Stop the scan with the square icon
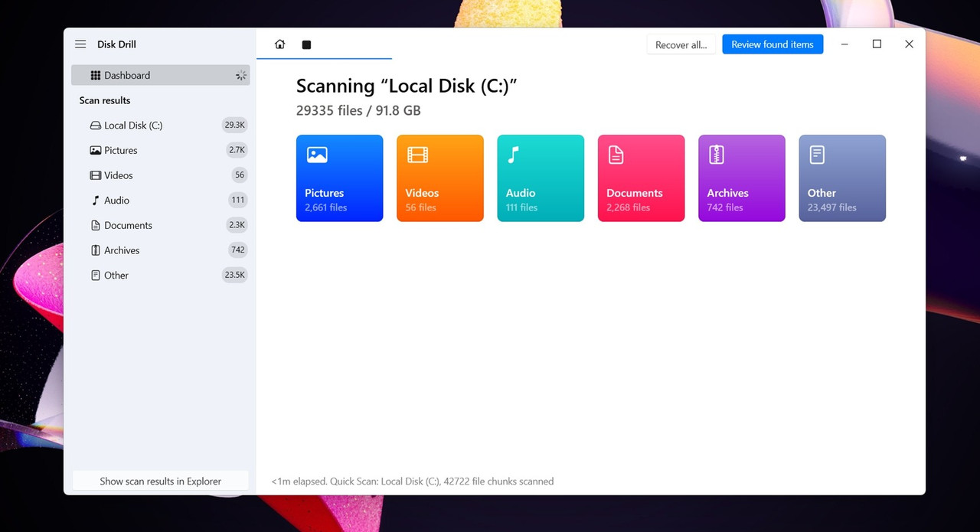This screenshot has width=980, height=532. (x=306, y=44)
